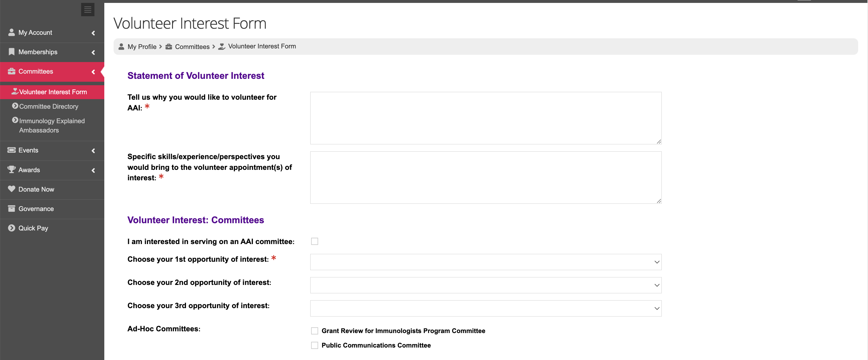
Task: Click the specific skills/experience text area
Action: pos(486,177)
